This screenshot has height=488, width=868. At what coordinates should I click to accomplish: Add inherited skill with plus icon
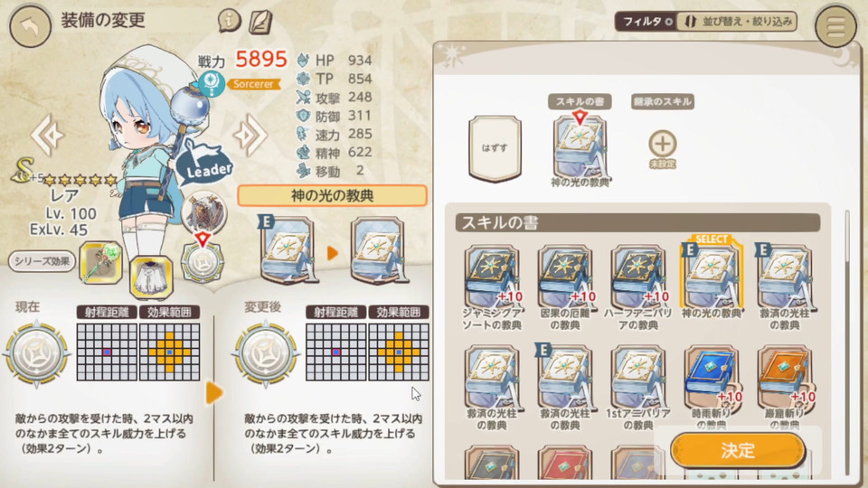[x=662, y=144]
